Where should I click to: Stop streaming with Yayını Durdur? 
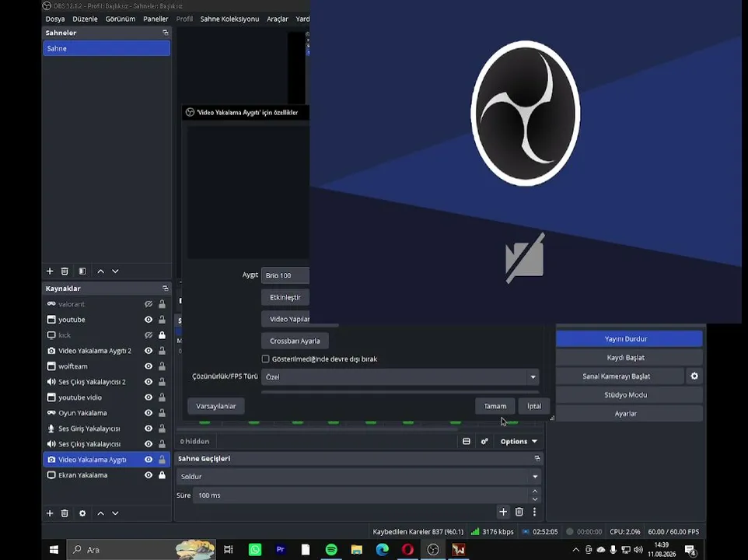point(629,338)
